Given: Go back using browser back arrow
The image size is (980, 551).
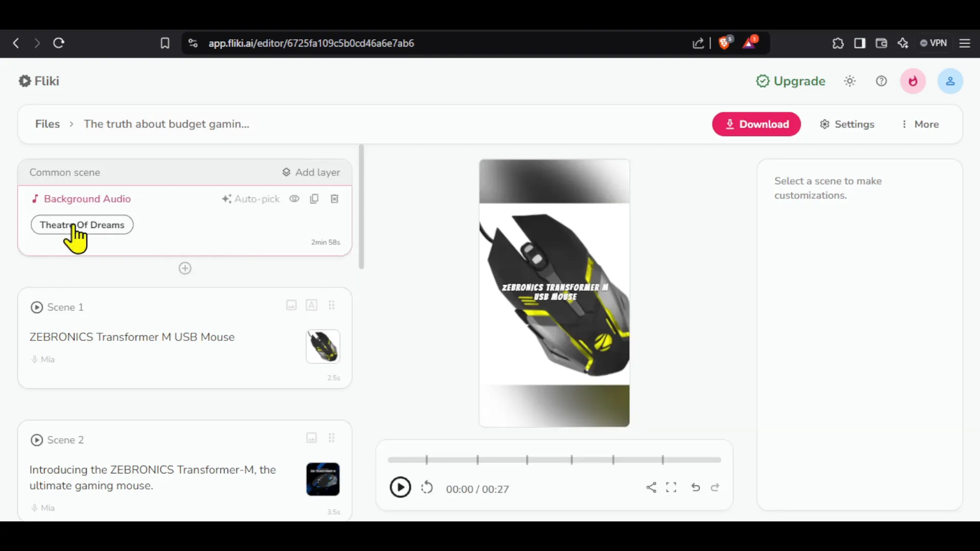Looking at the screenshot, I should click(x=16, y=43).
